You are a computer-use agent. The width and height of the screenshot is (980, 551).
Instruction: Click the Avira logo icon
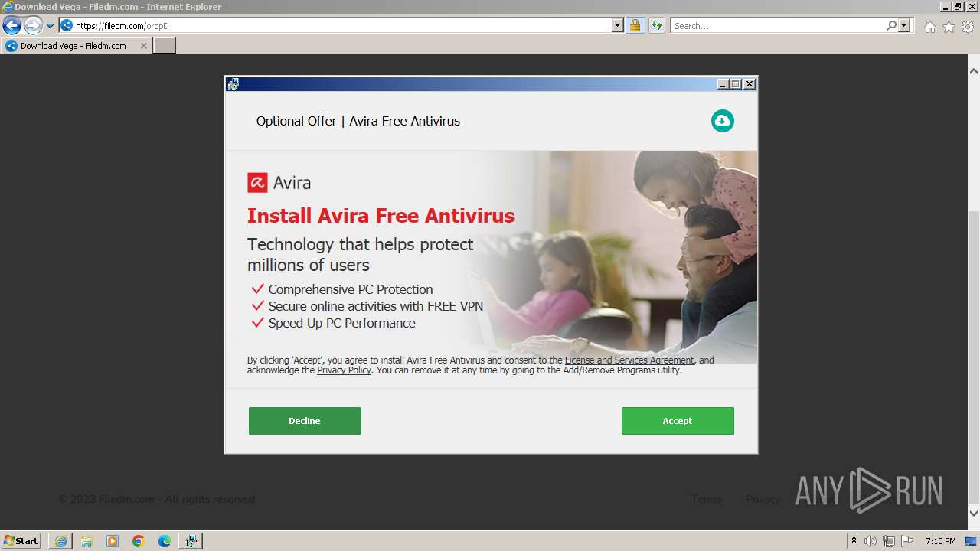[x=257, y=183]
